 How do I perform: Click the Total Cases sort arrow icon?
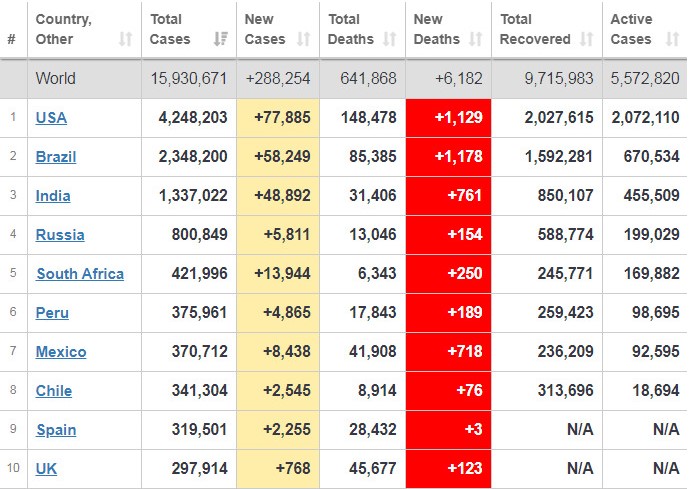click(219, 39)
